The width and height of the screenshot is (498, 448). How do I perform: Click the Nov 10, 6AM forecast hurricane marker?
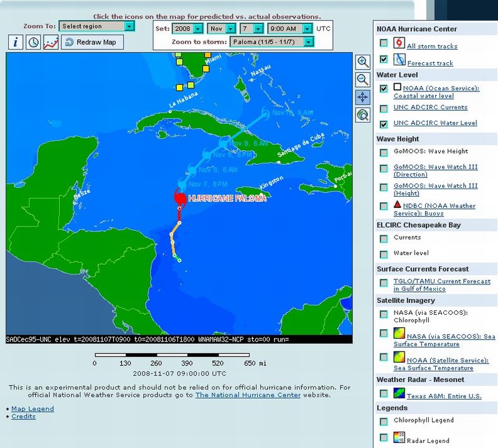(265, 113)
